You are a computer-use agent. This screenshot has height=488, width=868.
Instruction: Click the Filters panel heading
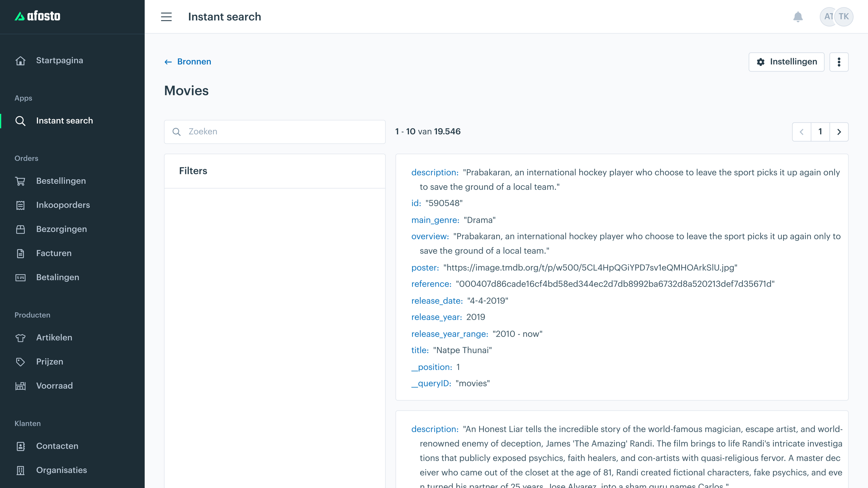point(193,171)
